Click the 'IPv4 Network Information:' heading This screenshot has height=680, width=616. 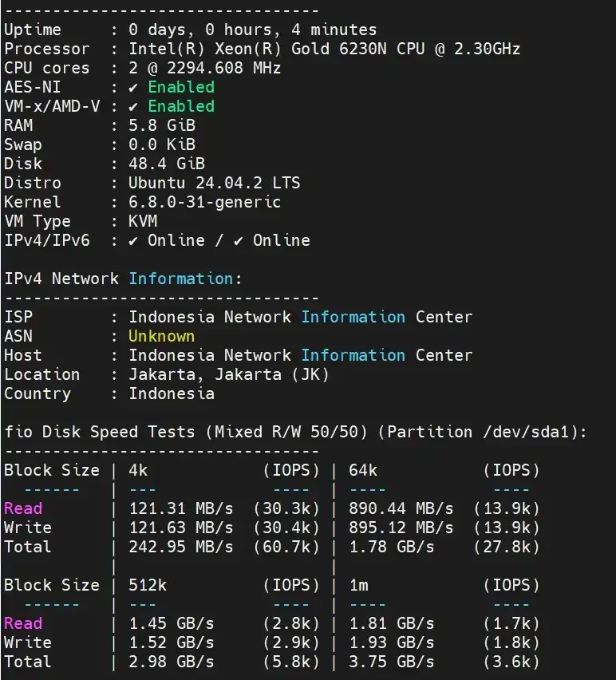[123, 279]
